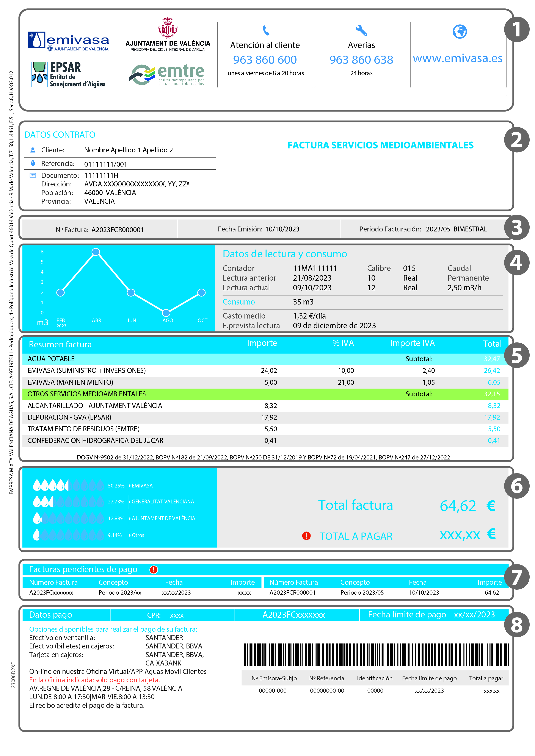This screenshot has width=535, height=756.
Task: Click the Otros 9,14% drop bar
Action: click(x=69, y=535)
